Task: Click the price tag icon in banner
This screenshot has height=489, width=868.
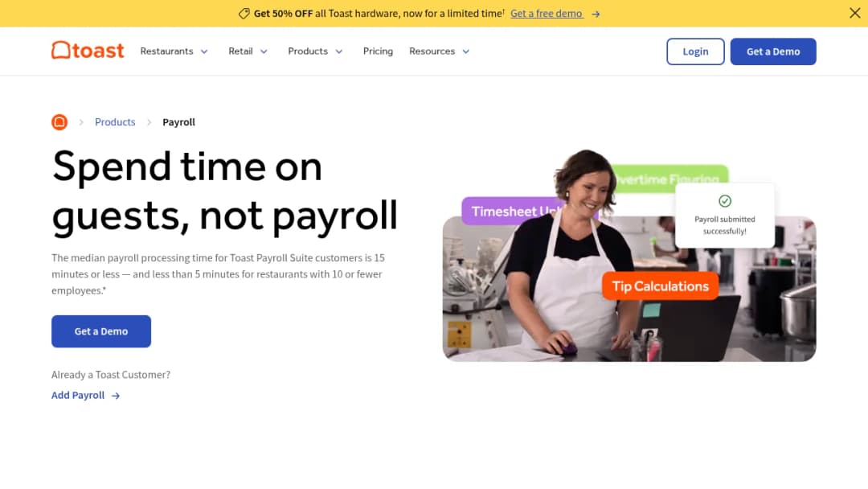Action: tap(244, 14)
